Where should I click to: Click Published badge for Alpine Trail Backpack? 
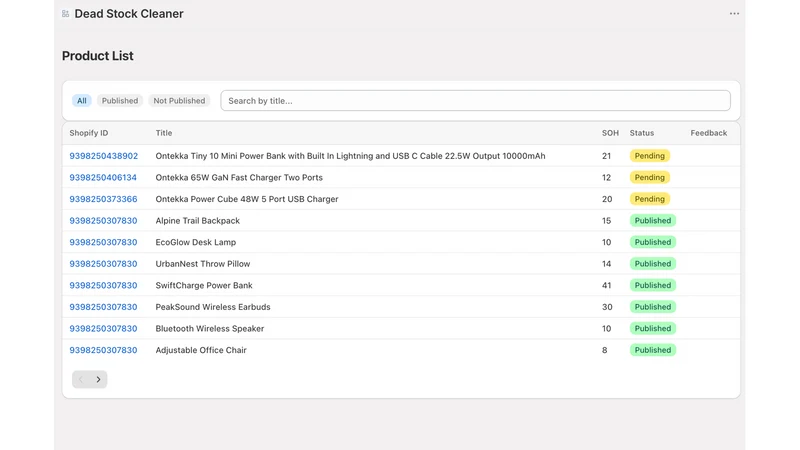653,220
